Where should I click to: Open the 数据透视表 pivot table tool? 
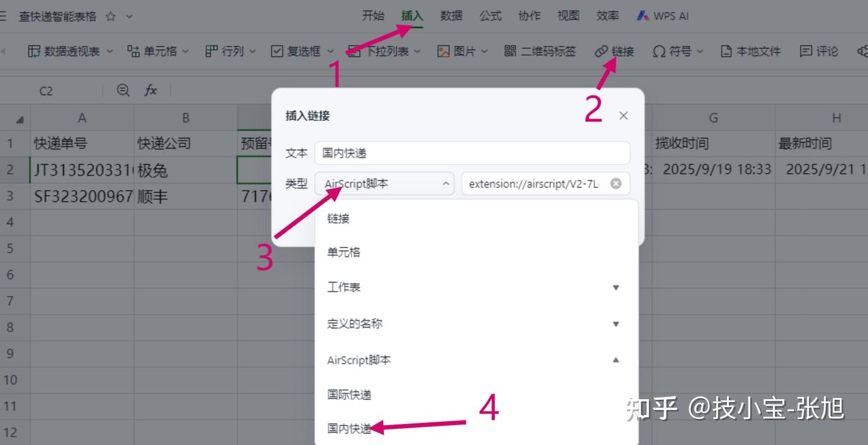(71, 51)
